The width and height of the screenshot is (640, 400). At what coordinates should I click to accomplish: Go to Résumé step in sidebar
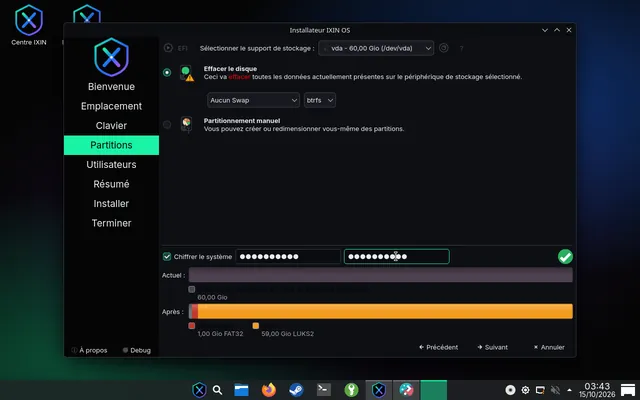[x=111, y=184]
